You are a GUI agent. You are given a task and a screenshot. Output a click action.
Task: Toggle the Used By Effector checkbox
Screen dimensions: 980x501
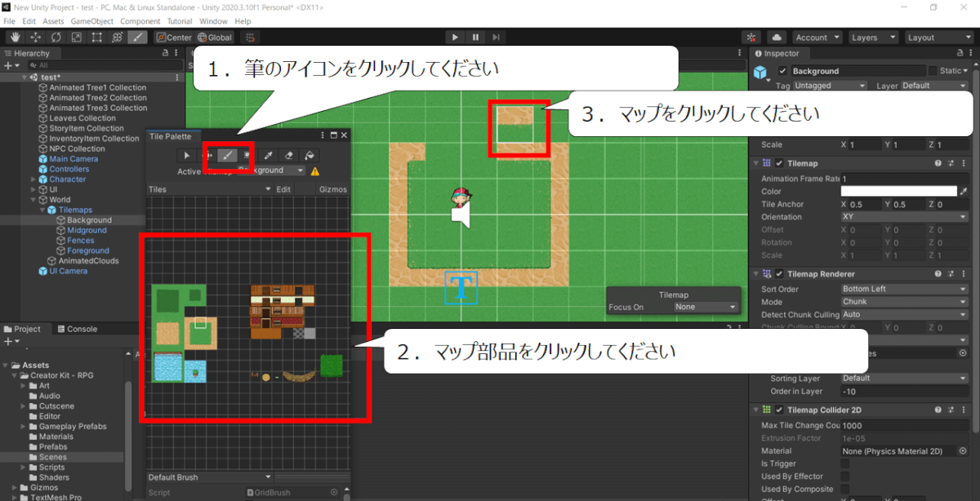point(844,477)
